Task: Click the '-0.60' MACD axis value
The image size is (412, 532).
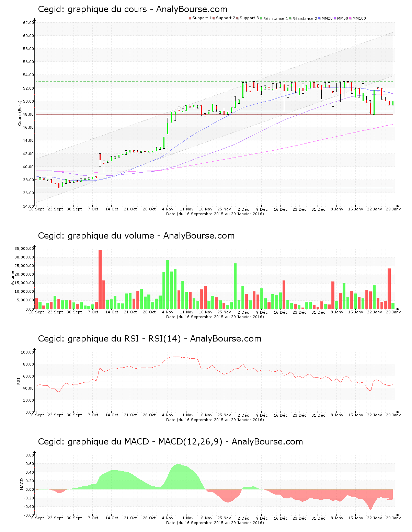Action: tap(29, 515)
